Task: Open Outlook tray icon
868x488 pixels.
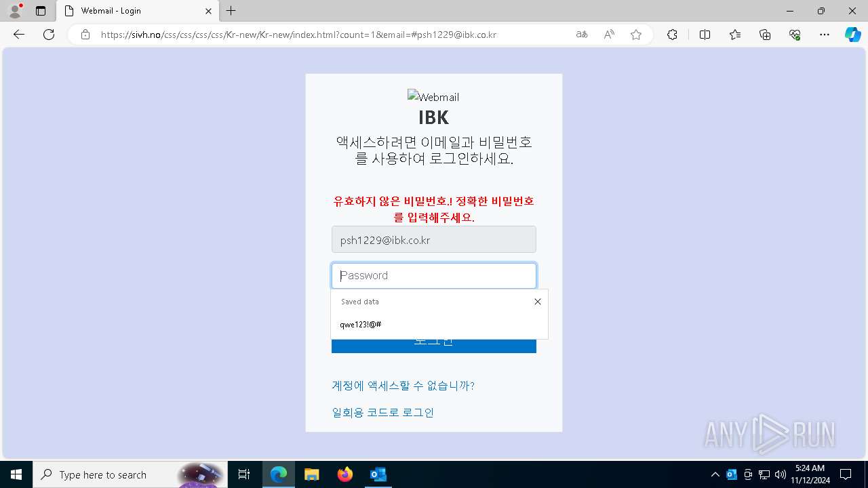Action: [x=732, y=474]
